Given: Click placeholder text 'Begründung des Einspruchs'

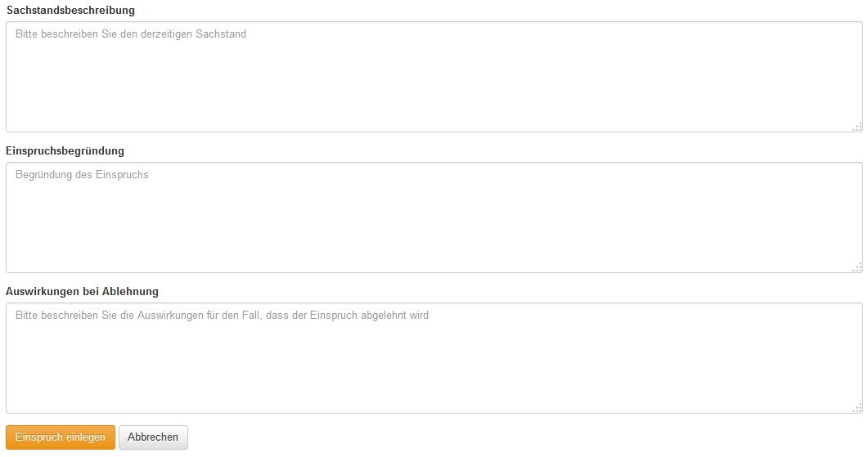Looking at the screenshot, I should (82, 175).
